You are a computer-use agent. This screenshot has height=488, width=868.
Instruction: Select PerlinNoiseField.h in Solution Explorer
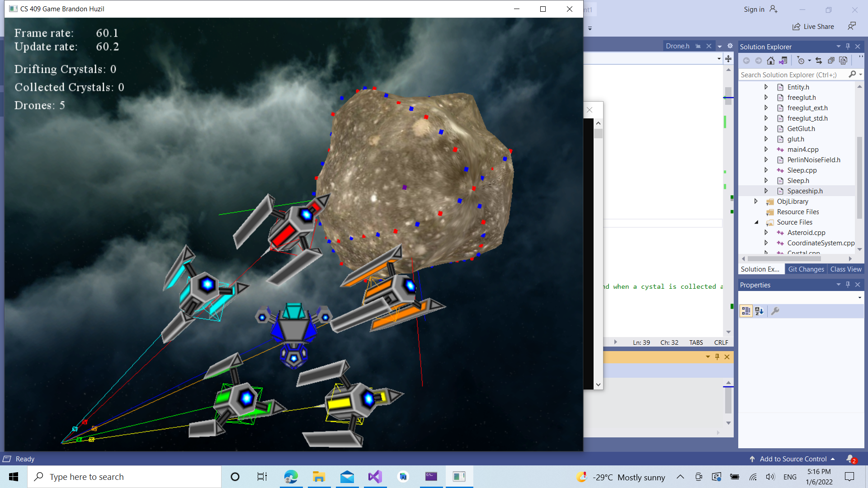pyautogui.click(x=813, y=160)
